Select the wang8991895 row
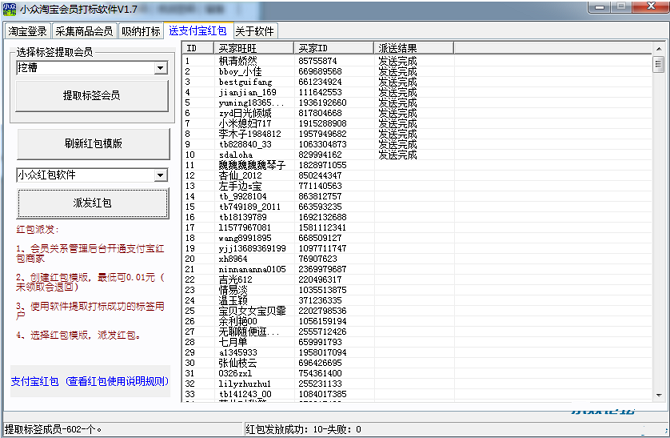The height and width of the screenshot is (438, 670). tap(417, 238)
